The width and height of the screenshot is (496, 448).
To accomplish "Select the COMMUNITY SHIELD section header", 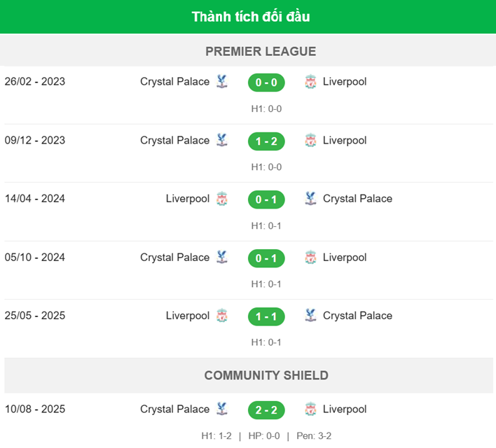I will 266,375.
